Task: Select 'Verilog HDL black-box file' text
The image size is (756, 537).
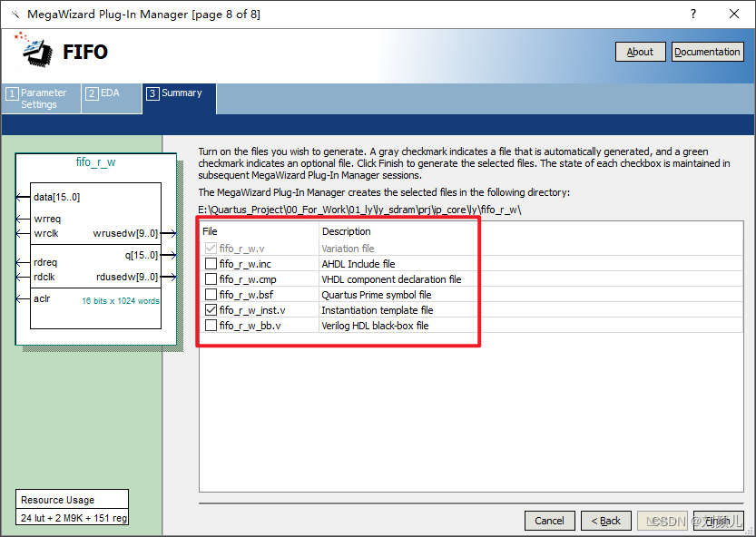Action: [375, 326]
